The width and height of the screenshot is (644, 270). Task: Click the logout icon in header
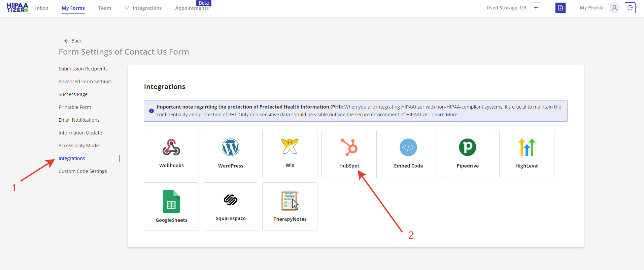pyautogui.click(x=630, y=8)
